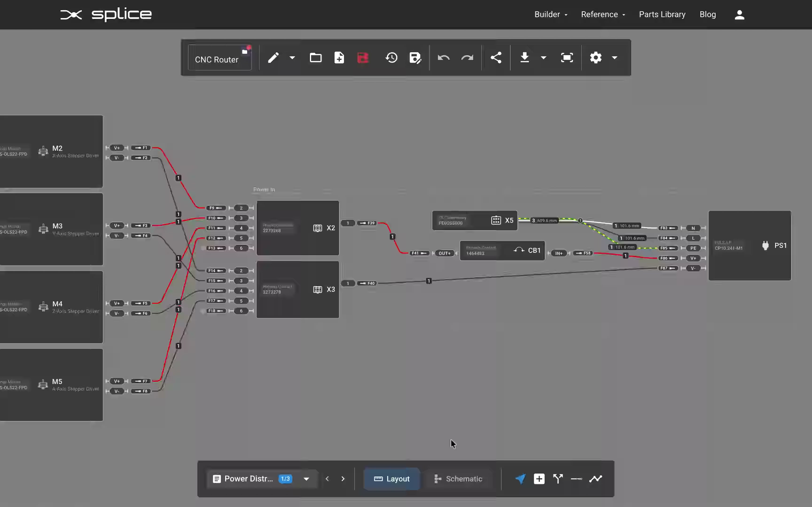Open an existing project via folder icon
This screenshot has width=812, height=507.
315,58
